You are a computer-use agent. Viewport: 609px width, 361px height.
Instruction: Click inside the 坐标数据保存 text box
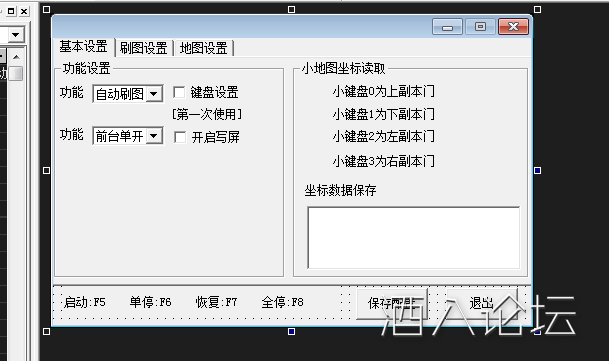tap(414, 237)
